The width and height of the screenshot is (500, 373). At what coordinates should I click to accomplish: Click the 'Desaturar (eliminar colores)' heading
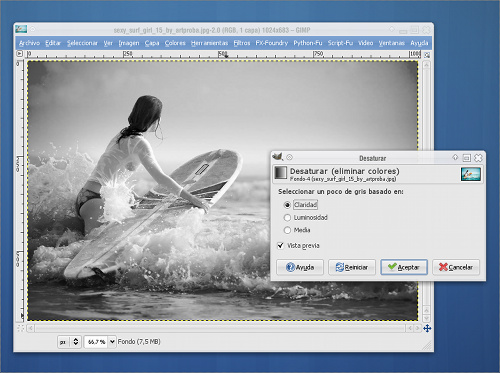[345, 171]
